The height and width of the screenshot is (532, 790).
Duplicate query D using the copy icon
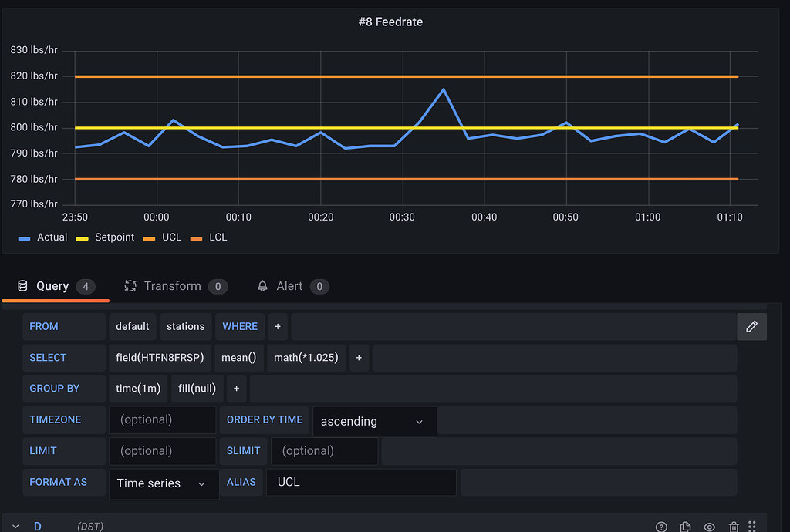[685, 527]
